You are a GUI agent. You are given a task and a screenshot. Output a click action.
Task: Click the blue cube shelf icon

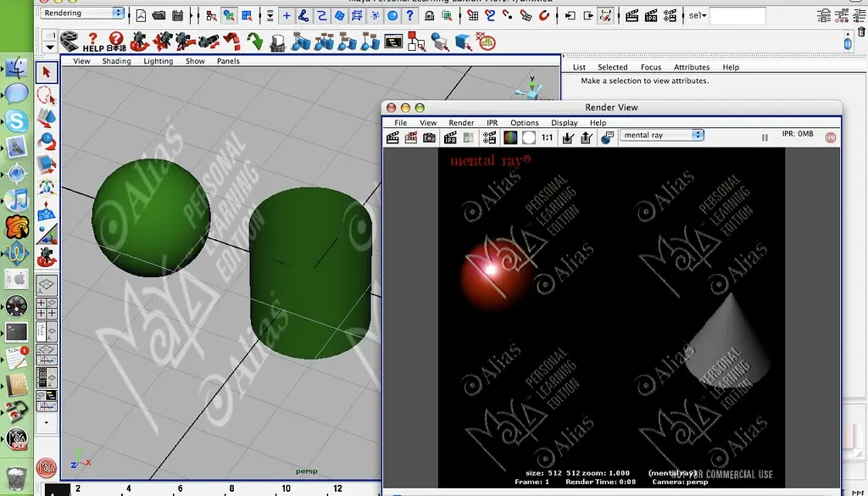(463, 42)
